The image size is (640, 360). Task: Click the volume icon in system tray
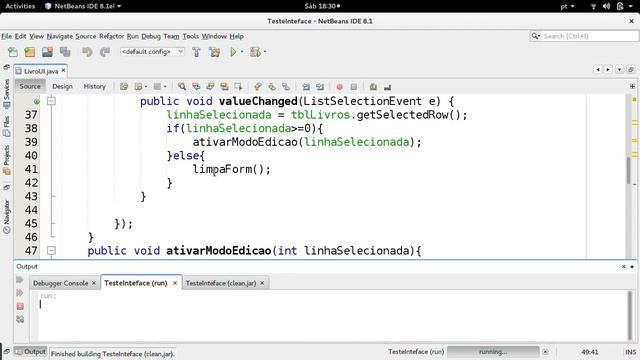606,6
